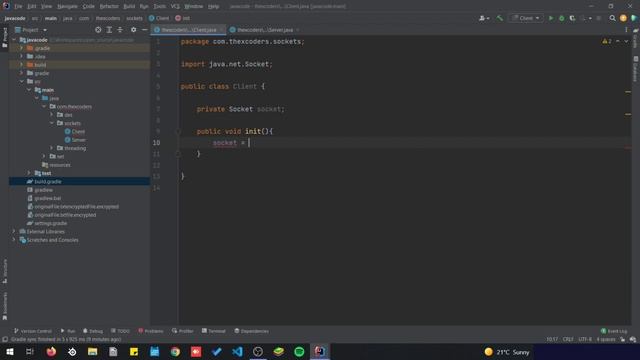This screenshot has height=360, width=640.
Task: Expand the .gradle folder in Project tree
Action: [x=22, y=48]
